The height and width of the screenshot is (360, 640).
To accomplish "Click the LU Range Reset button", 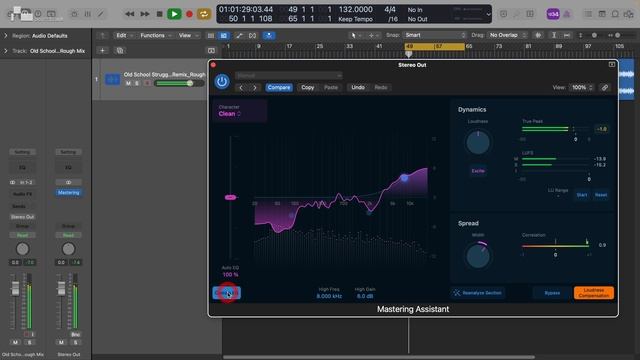I will point(601,195).
